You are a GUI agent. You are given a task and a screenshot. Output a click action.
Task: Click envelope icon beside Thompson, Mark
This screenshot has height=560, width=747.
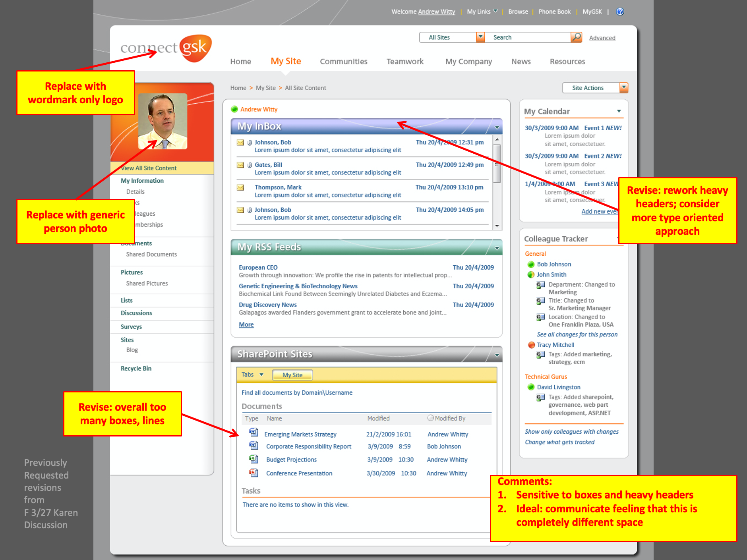[240, 187]
